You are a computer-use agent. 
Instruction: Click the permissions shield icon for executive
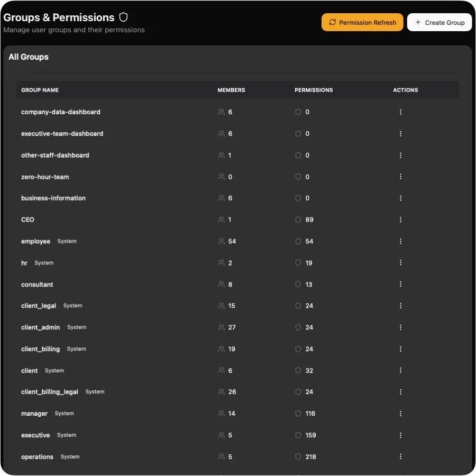298,435
